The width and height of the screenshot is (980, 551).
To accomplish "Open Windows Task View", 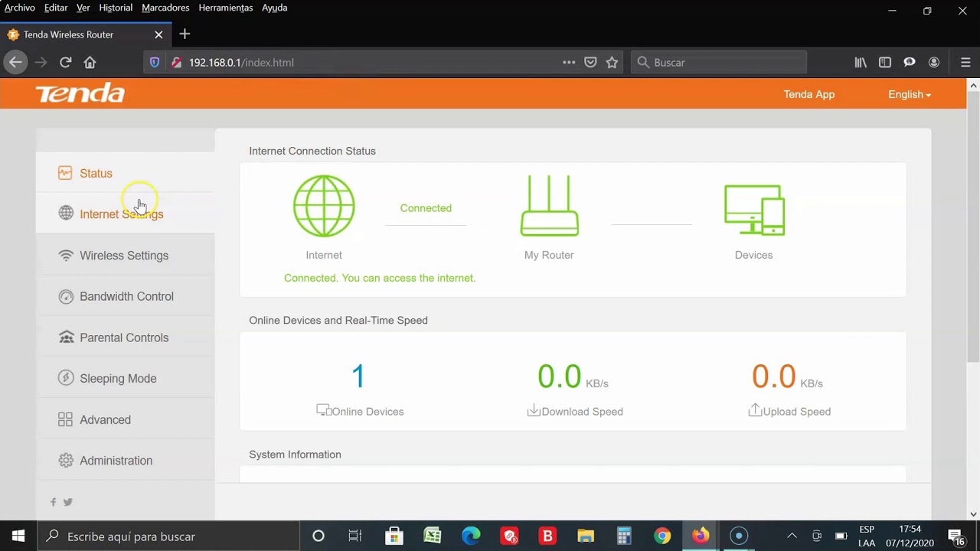I will click(x=355, y=536).
